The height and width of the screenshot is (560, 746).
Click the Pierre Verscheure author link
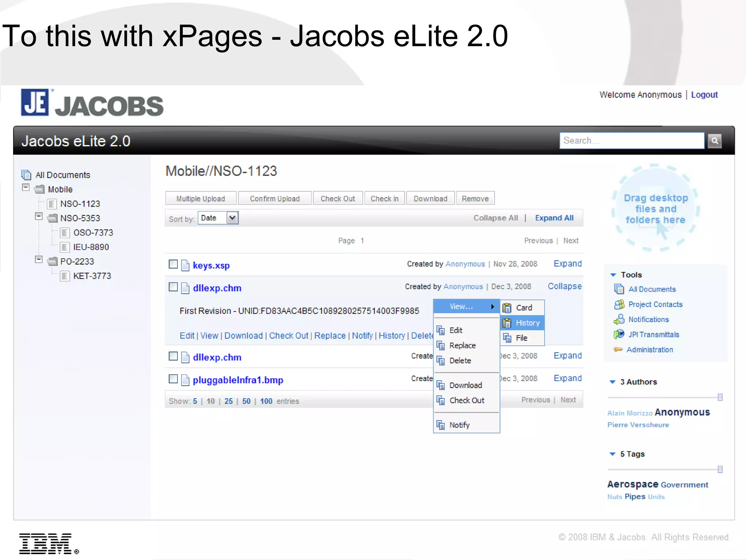638,425
